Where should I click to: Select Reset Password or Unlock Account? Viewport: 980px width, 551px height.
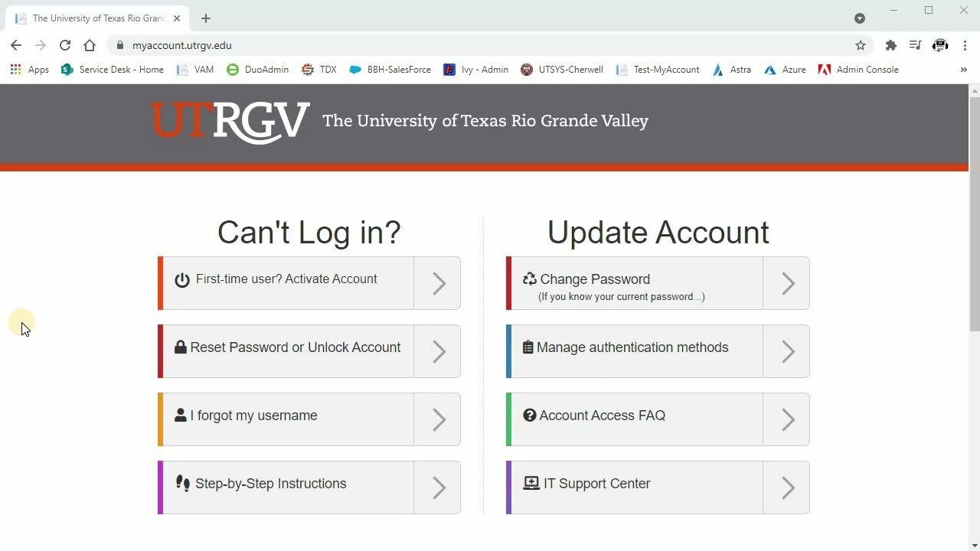click(295, 348)
